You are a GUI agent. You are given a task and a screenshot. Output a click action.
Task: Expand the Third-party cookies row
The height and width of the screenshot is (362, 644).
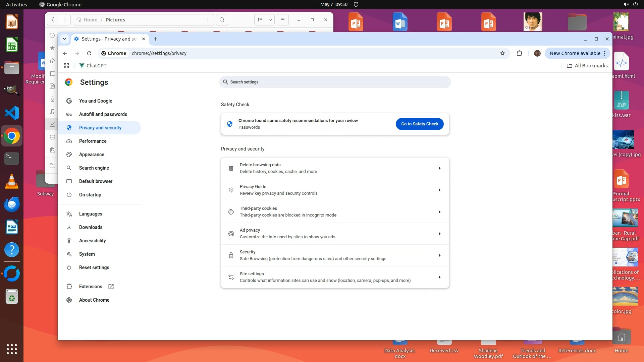334,212
